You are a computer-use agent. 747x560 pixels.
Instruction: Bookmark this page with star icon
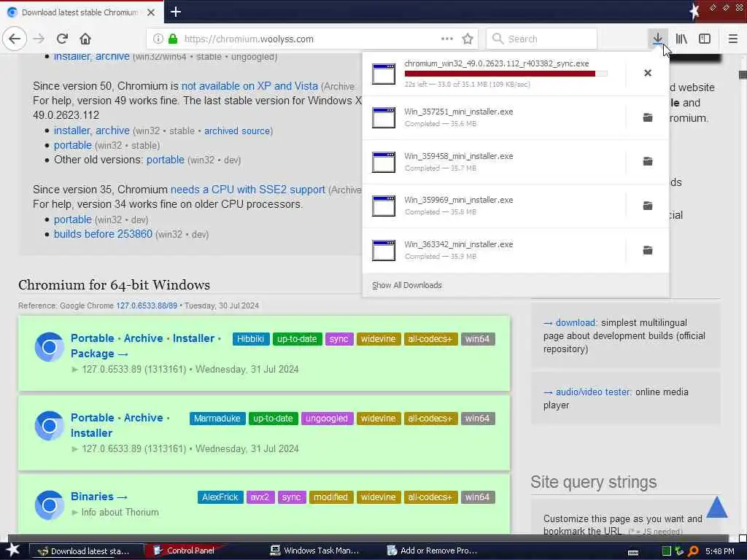(x=468, y=39)
